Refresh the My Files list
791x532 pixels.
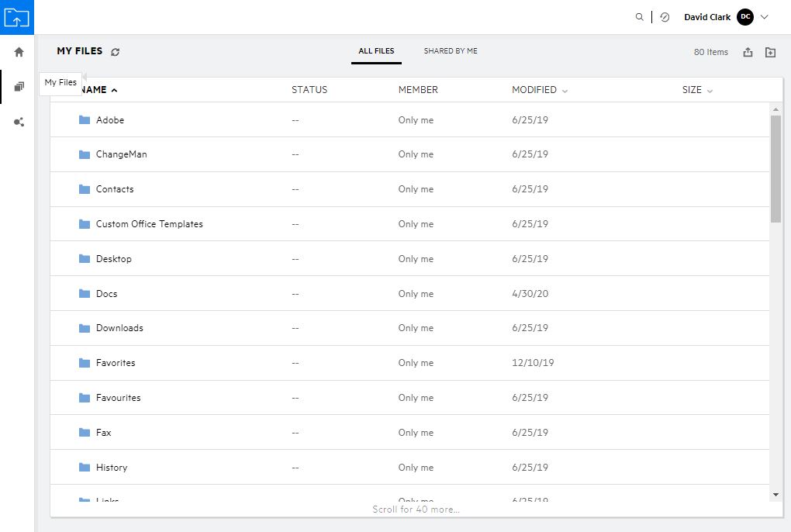click(116, 52)
